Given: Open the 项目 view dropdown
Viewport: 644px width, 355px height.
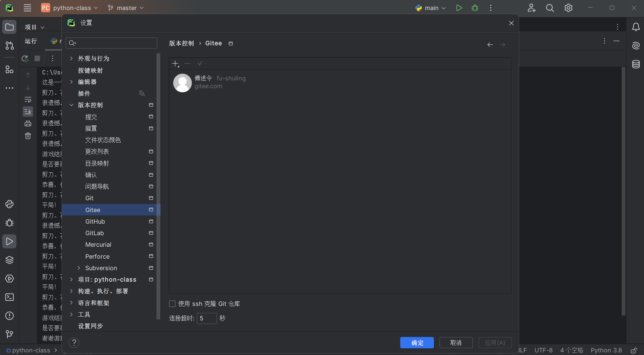Looking at the screenshot, I should (35, 27).
